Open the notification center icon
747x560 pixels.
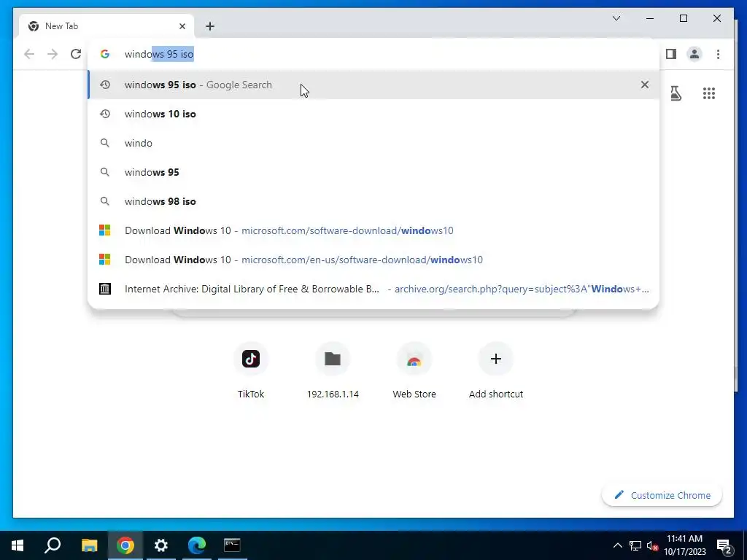pos(724,545)
